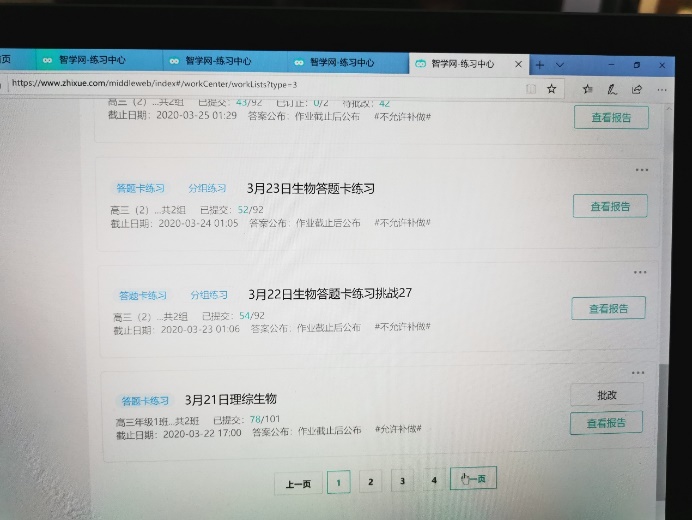Screen dimensions: 692x520
Task: Open more options for 3月22日 挑战27 card
Action: click(640, 272)
